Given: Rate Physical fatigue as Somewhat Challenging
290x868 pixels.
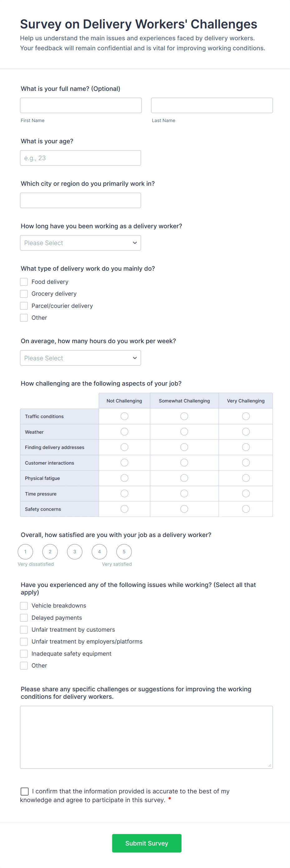Looking at the screenshot, I should 184,478.
